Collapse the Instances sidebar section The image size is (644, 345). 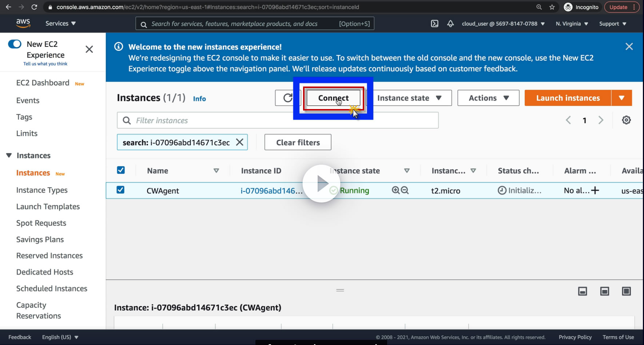click(x=9, y=156)
